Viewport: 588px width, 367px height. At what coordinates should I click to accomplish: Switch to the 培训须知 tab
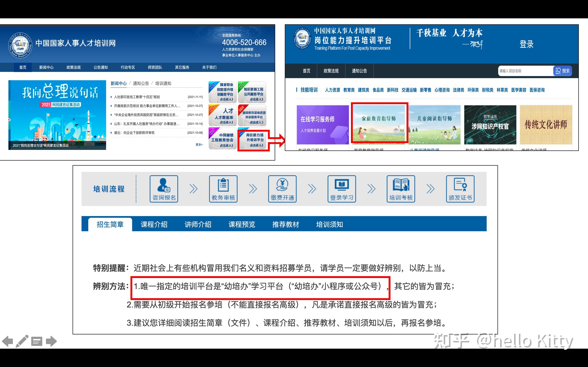pos(329,225)
